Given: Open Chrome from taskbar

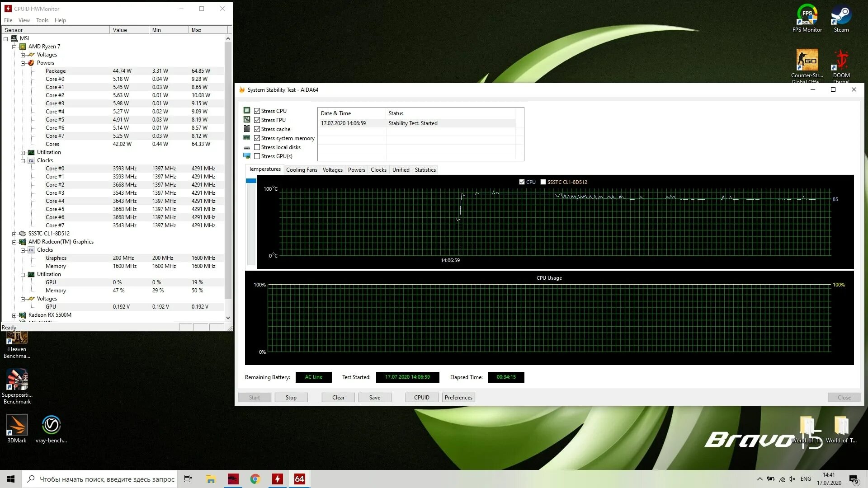Looking at the screenshot, I should (x=255, y=479).
